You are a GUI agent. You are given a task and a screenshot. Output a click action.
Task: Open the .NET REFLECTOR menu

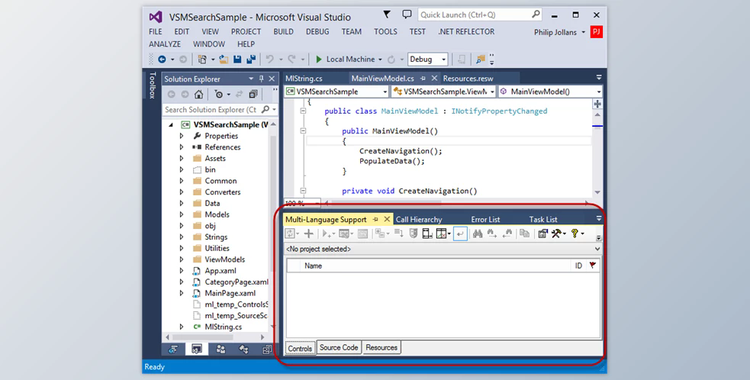pos(466,32)
